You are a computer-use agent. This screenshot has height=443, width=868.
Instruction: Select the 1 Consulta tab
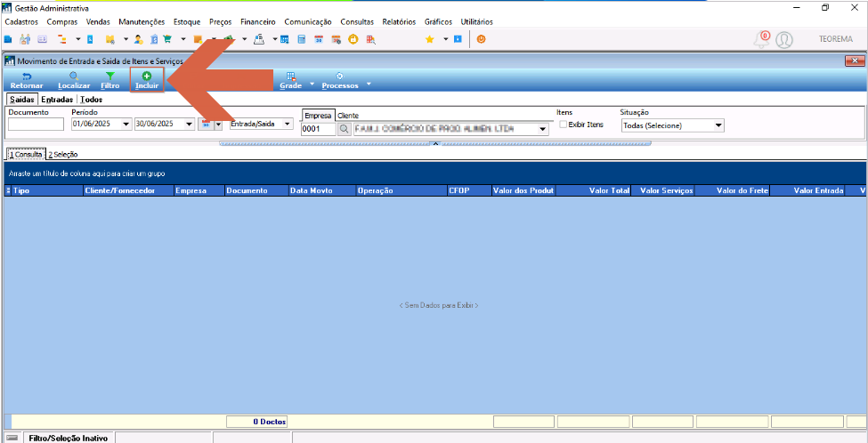tap(26, 155)
